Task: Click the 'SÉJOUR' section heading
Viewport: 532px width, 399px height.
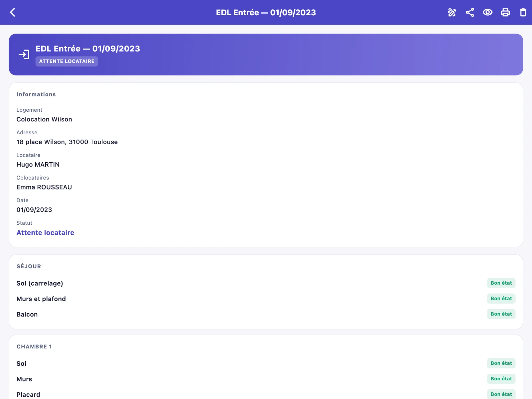Action: (x=29, y=266)
